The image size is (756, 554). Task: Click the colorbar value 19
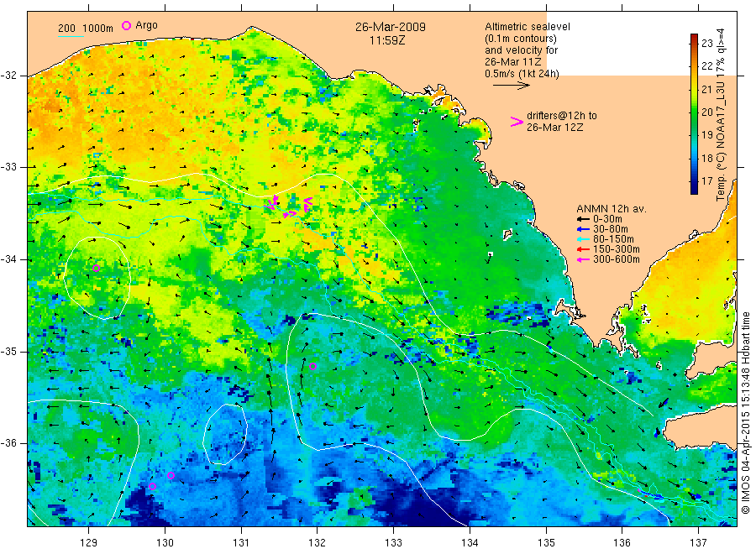tap(707, 135)
